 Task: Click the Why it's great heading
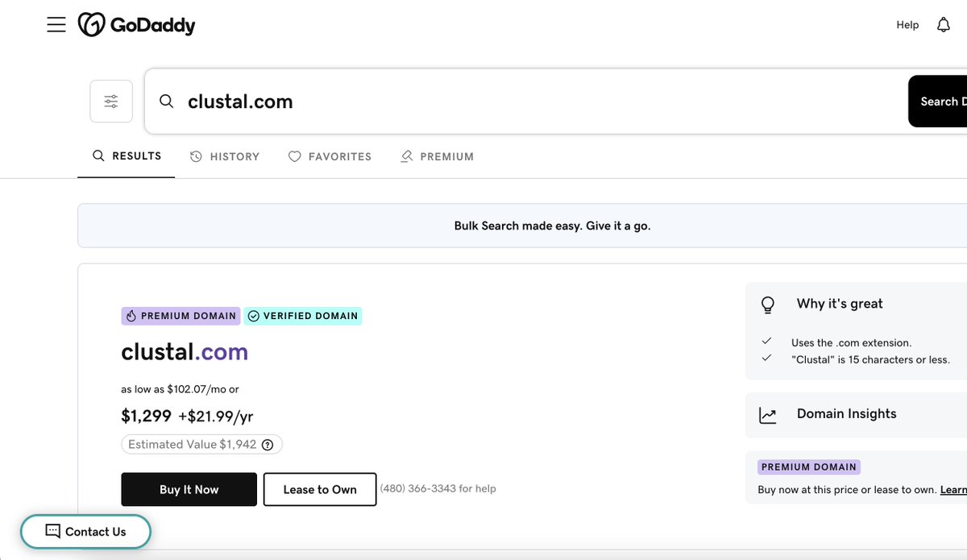pyautogui.click(x=840, y=304)
